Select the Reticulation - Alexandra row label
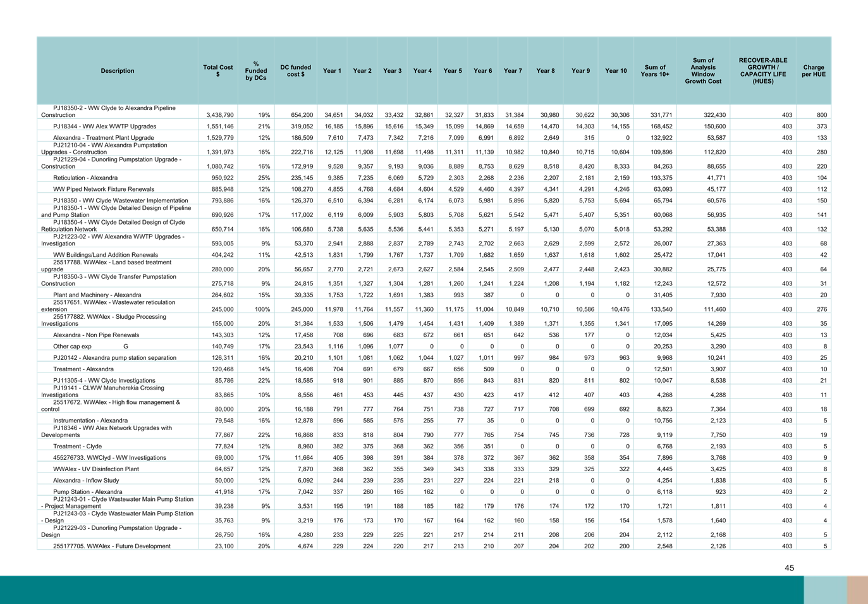Image resolution: width=868 pixels, height=604 pixels. pos(85,178)
